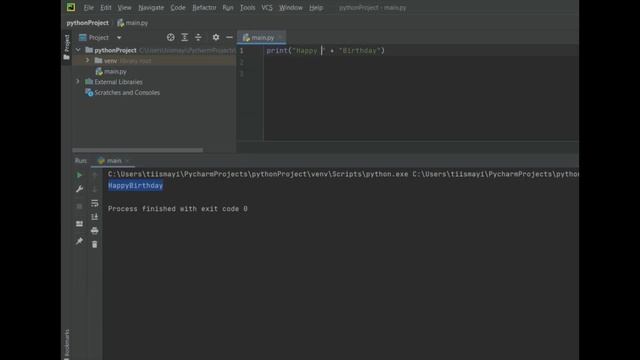Expand the venv folder
The width and height of the screenshot is (640, 360).
87,60
